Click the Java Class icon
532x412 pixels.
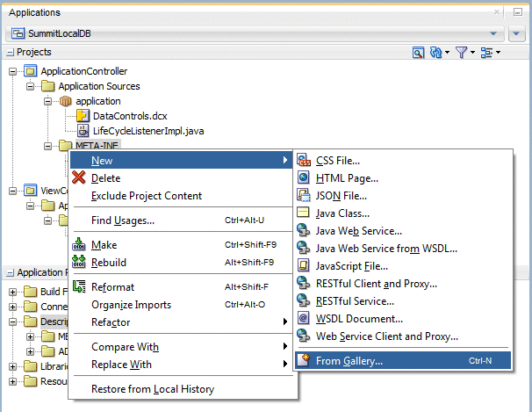click(x=303, y=213)
